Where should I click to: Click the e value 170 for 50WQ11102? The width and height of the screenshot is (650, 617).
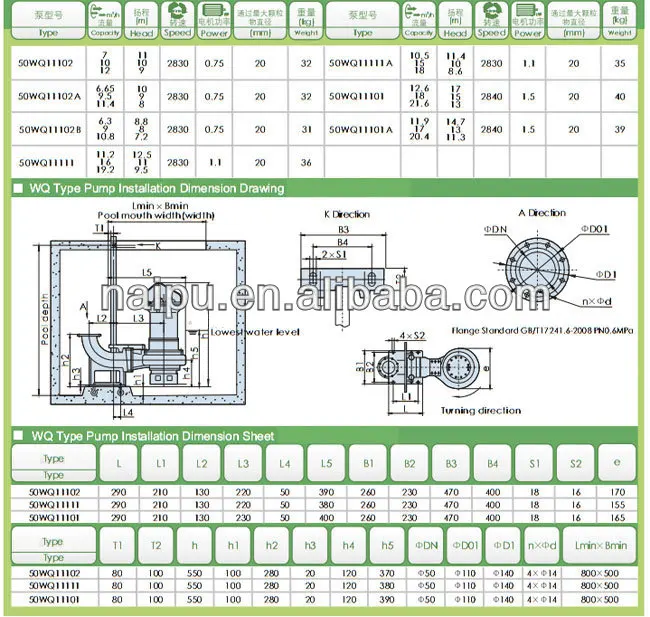(x=617, y=492)
